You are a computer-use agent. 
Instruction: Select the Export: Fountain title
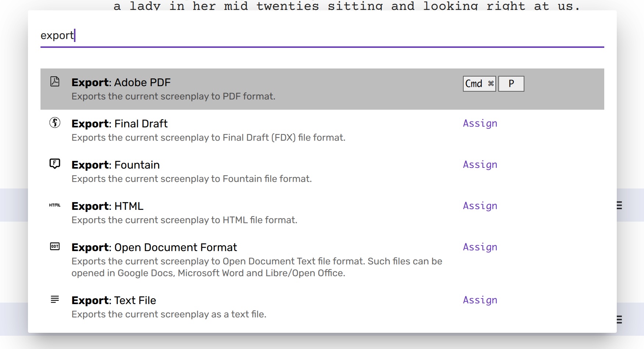coord(116,165)
